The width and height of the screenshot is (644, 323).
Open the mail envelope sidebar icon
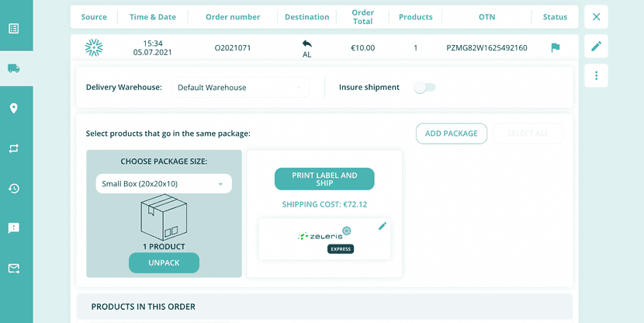(x=14, y=269)
